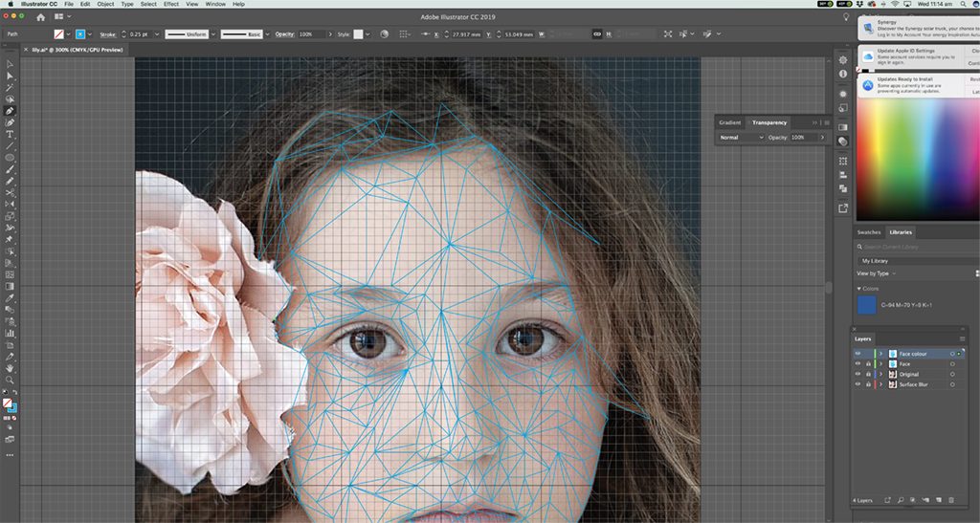Image resolution: width=980 pixels, height=523 pixels.
Task: Select the Libraries tab
Action: [901, 232]
